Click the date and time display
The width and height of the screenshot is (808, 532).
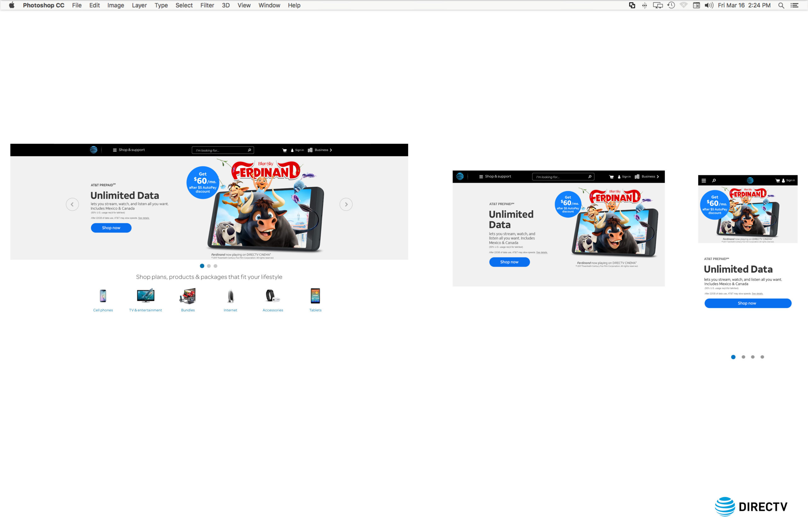click(744, 5)
